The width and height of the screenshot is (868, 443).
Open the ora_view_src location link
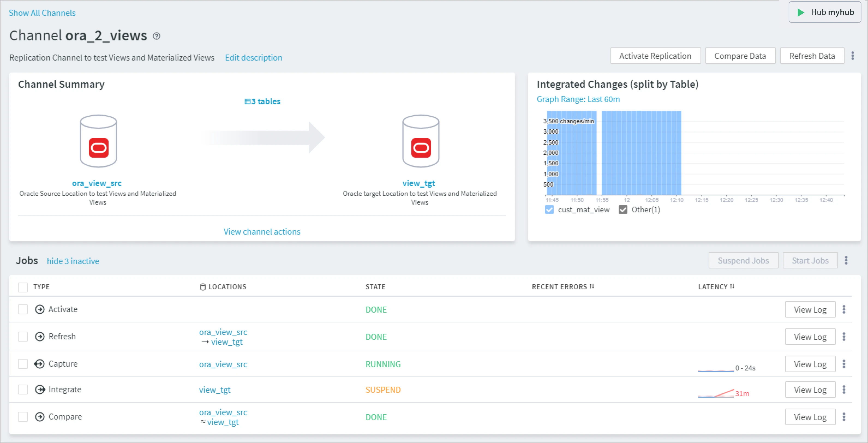pos(96,183)
